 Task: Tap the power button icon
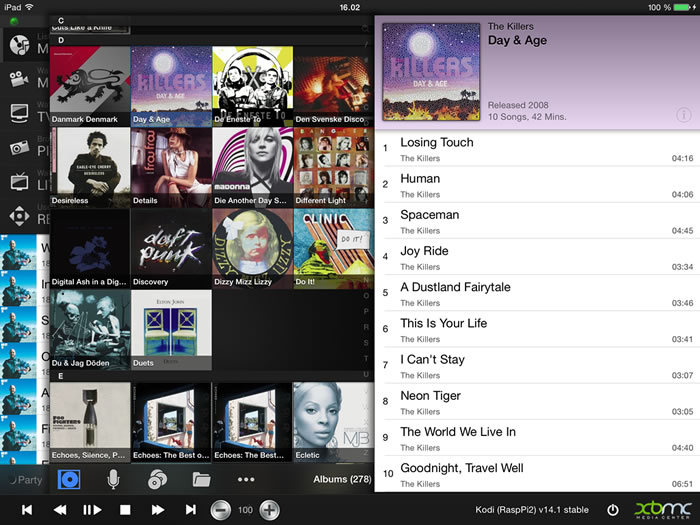point(613,510)
